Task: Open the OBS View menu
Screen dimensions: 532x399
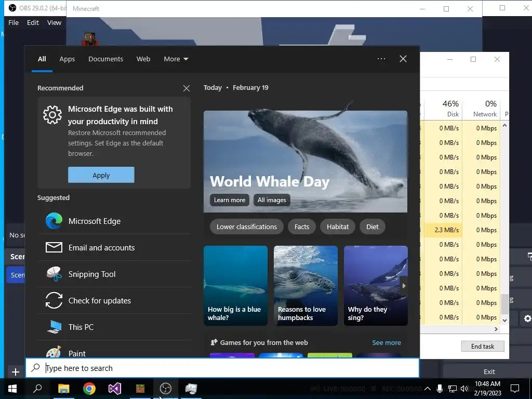Action: tap(54, 22)
